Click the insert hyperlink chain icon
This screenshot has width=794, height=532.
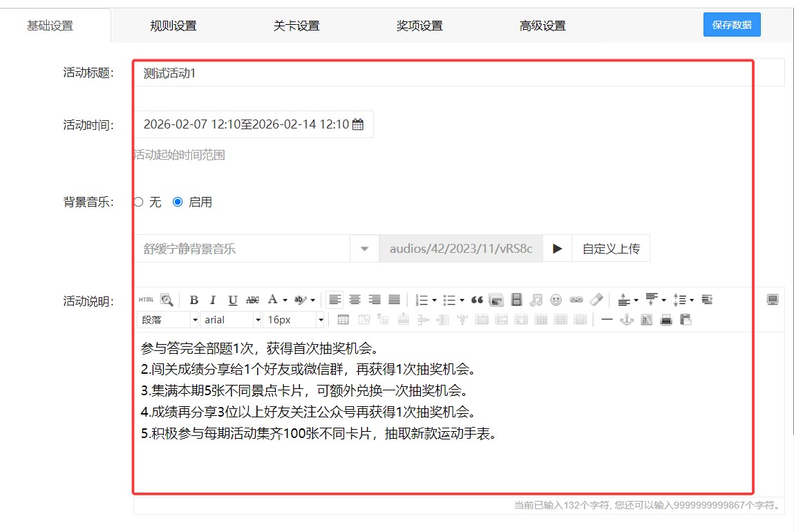576,300
